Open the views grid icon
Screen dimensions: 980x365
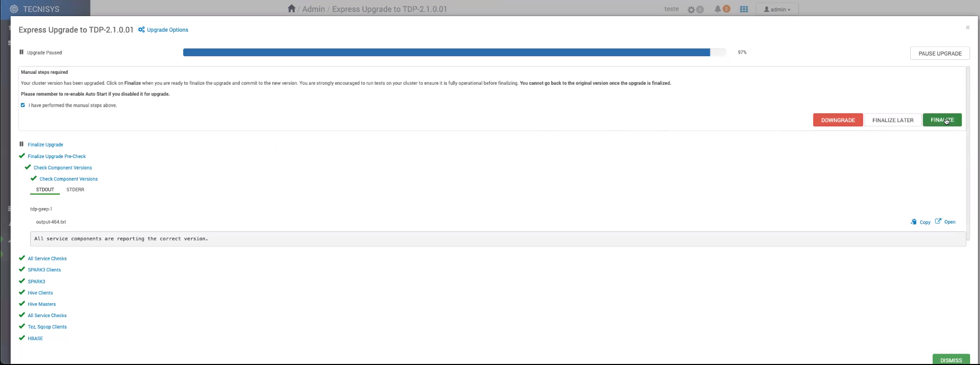[x=744, y=9]
